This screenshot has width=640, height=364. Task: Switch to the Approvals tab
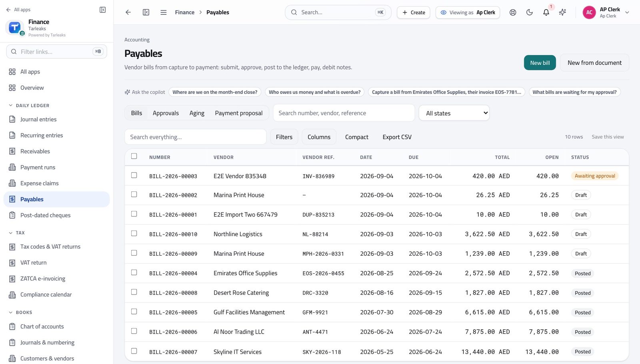pyautogui.click(x=166, y=113)
